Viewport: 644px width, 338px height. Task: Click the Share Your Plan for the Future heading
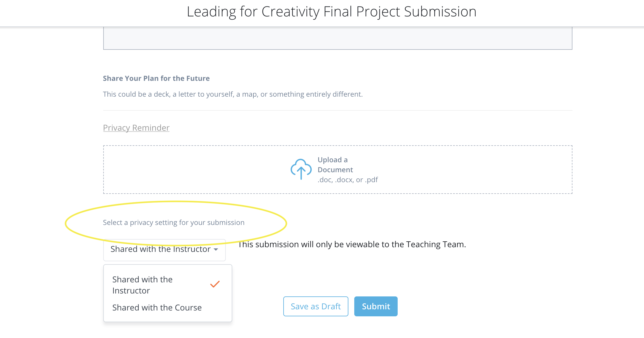point(156,78)
